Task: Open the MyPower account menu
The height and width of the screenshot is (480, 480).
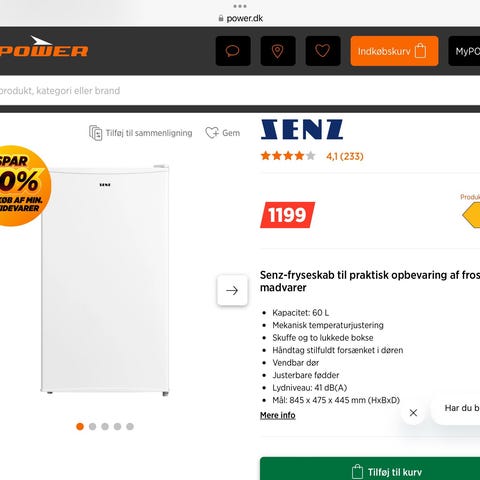Action: 464,51
